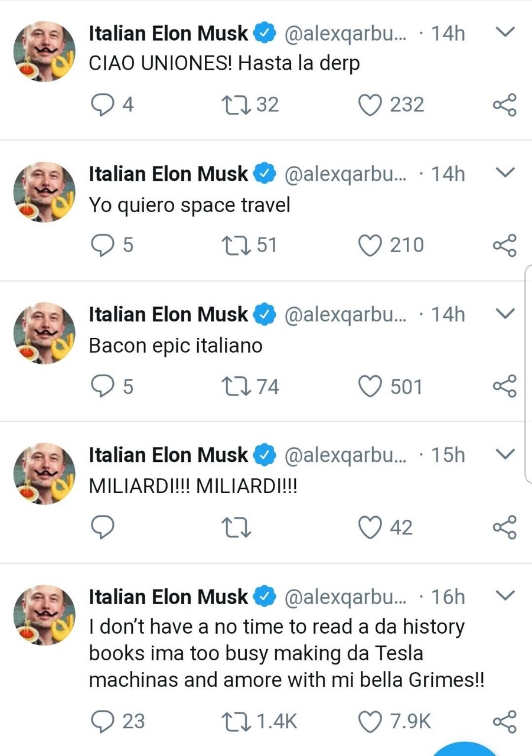This screenshot has height=756, width=532.
Task: Retweet the Tesla machinas tweet
Action: 236,721
